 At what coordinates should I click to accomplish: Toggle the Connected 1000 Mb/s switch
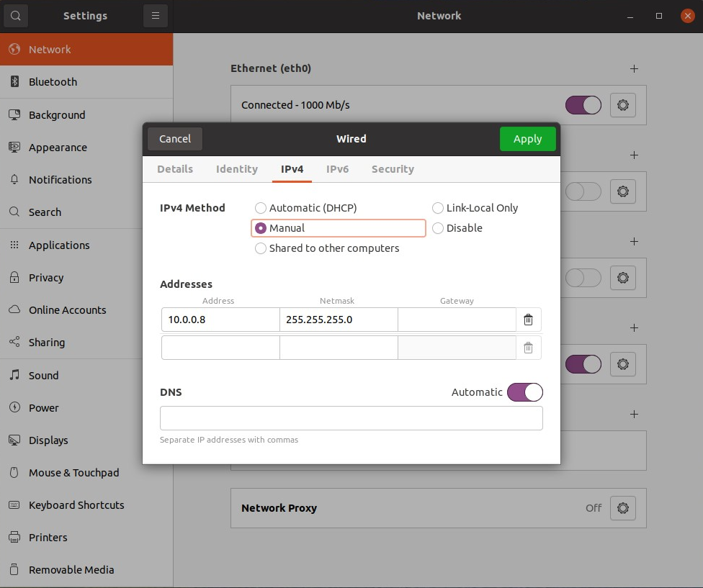tap(583, 105)
